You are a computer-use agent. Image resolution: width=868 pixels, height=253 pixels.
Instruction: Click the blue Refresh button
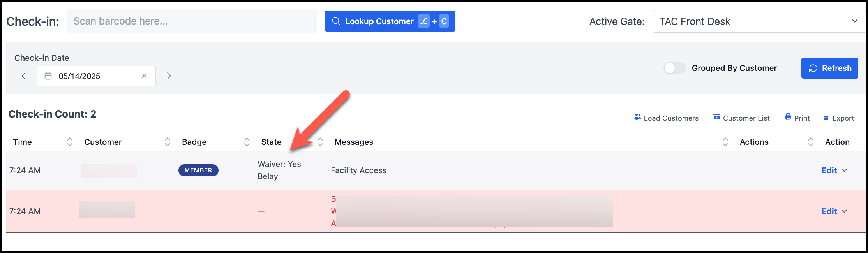coord(829,68)
